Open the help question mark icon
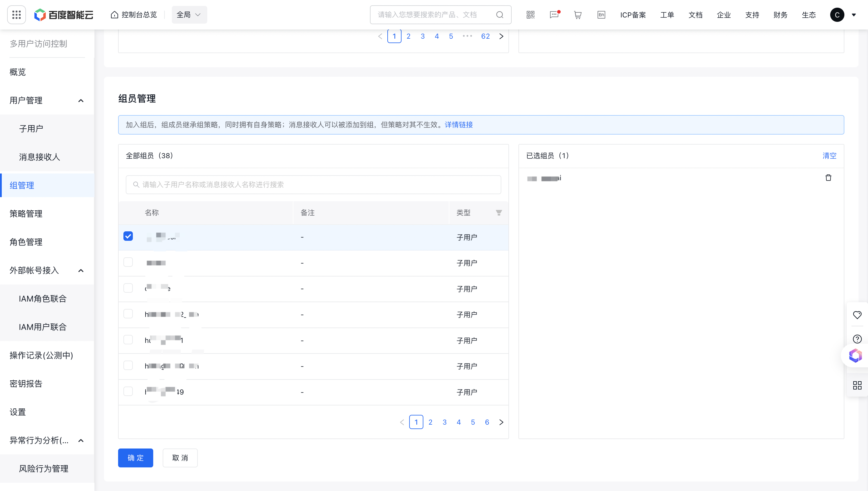Image resolution: width=868 pixels, height=491 pixels. [x=857, y=339]
